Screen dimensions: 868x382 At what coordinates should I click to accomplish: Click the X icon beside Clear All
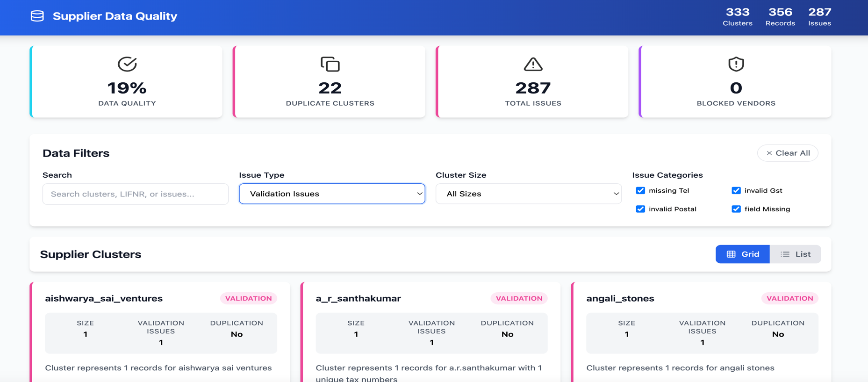click(769, 153)
